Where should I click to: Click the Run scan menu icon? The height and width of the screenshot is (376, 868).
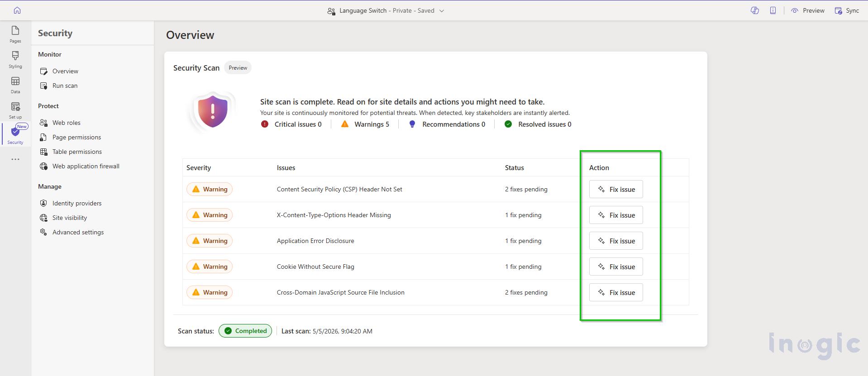(43, 86)
